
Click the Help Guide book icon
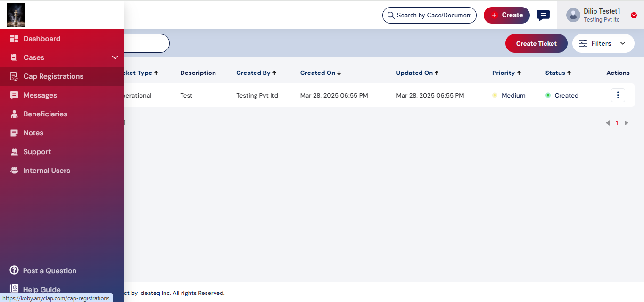[14, 288]
